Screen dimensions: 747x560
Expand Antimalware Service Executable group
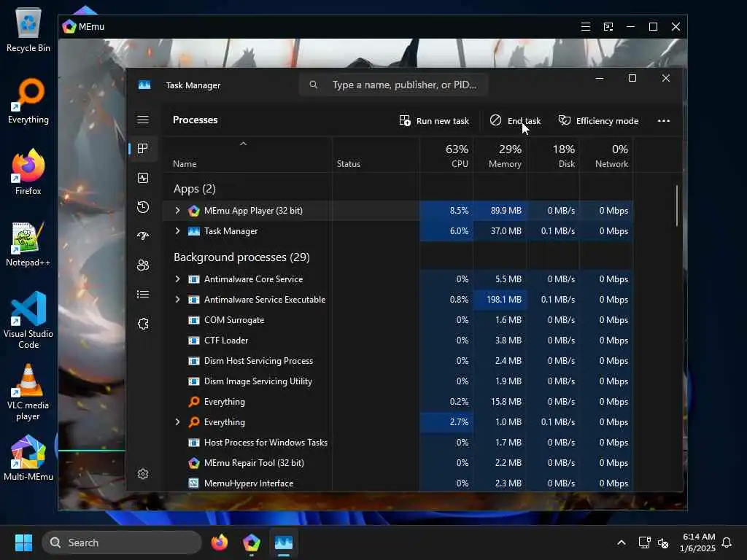177,300
